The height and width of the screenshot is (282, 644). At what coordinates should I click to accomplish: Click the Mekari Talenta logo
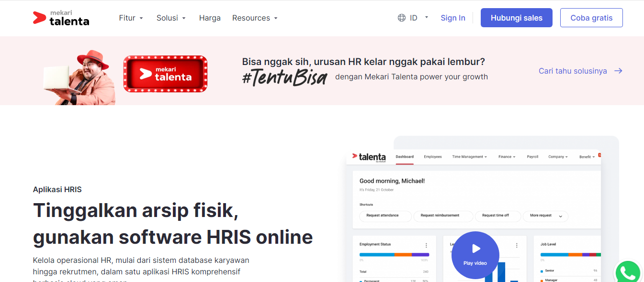point(61,18)
